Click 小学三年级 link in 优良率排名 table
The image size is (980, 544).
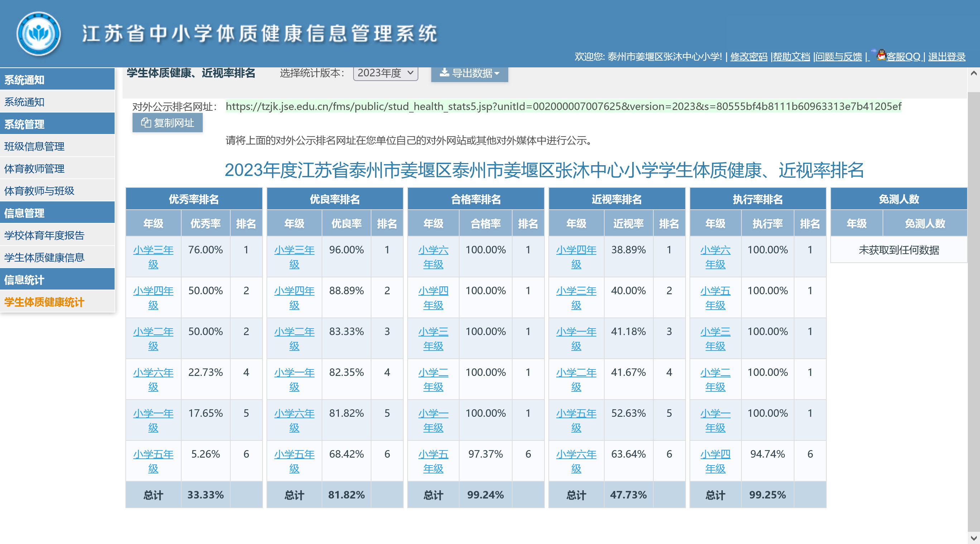[294, 257]
